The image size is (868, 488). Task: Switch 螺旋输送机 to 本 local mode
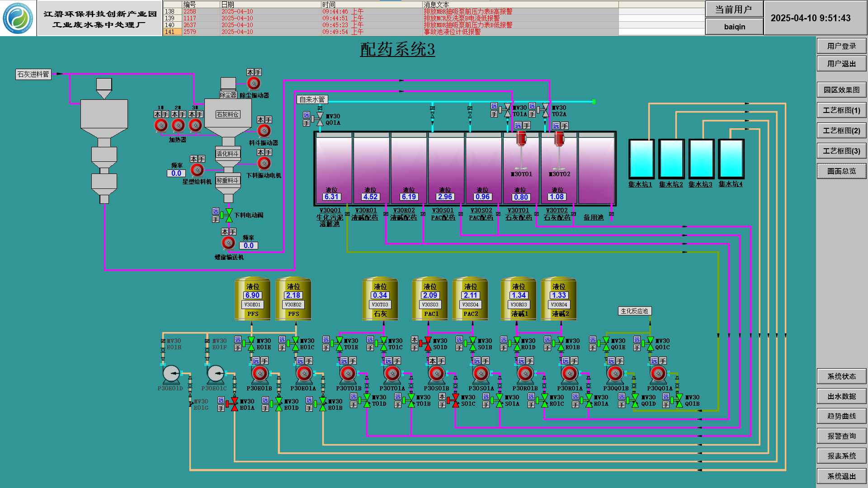225,231
